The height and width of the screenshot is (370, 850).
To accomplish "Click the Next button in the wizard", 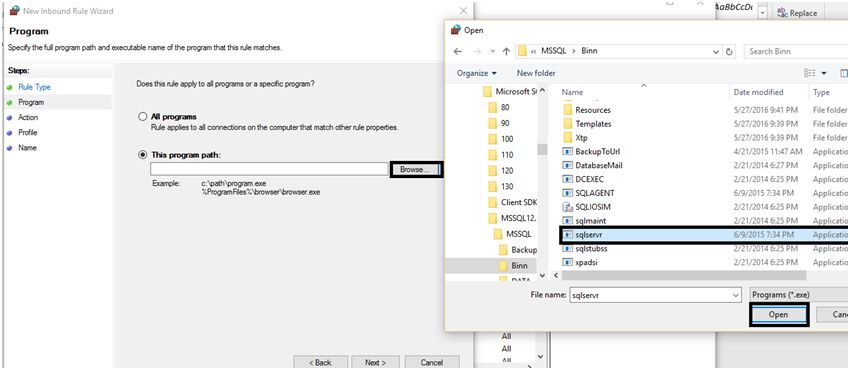I will point(375,362).
